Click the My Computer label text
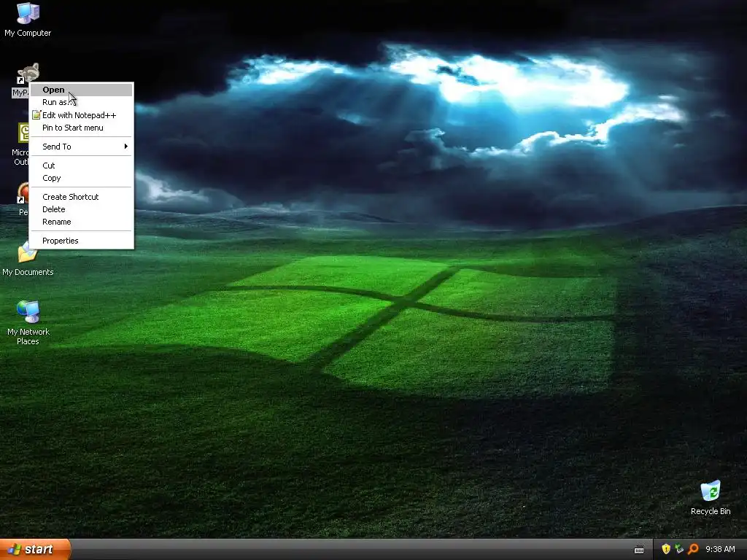747x560 pixels. (x=28, y=33)
